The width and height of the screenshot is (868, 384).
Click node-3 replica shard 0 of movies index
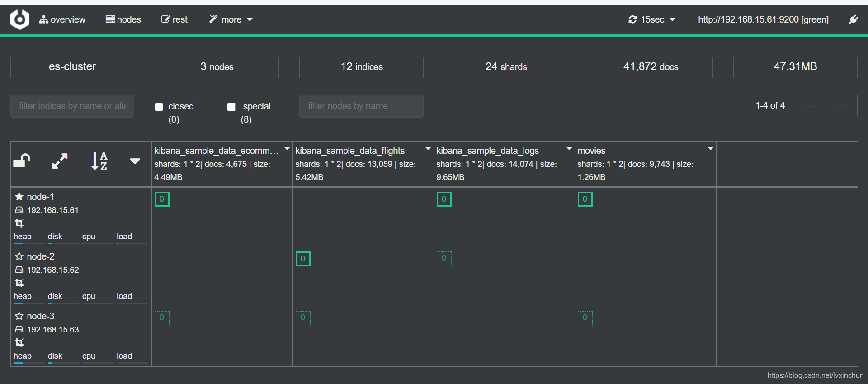pyautogui.click(x=585, y=318)
